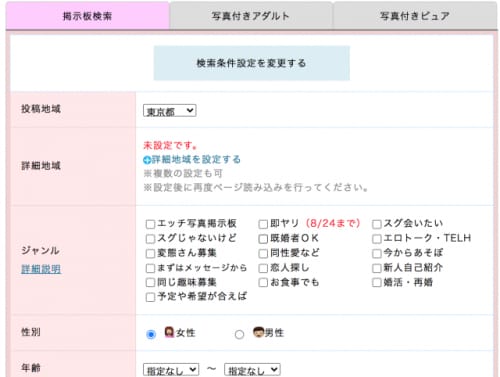Open the 写真付きピュア tab
Image resolution: width=500 pixels, height=377 pixels.
(415, 16)
